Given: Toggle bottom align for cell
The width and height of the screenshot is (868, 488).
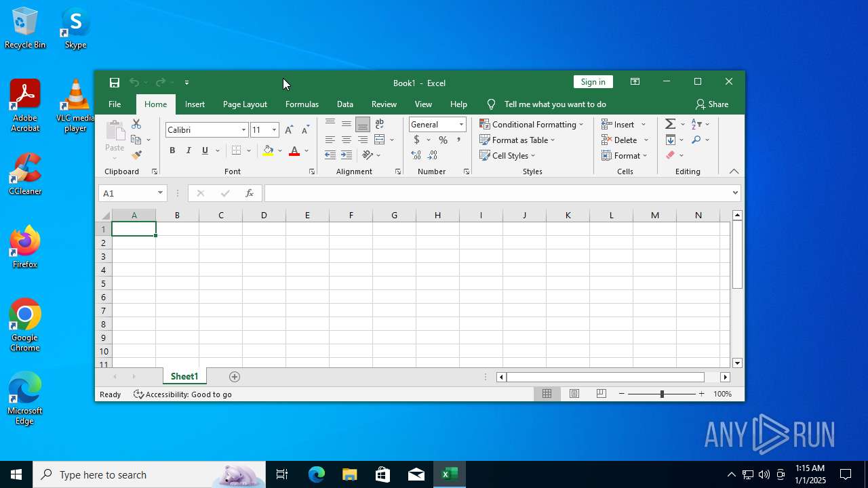Looking at the screenshot, I should point(363,124).
